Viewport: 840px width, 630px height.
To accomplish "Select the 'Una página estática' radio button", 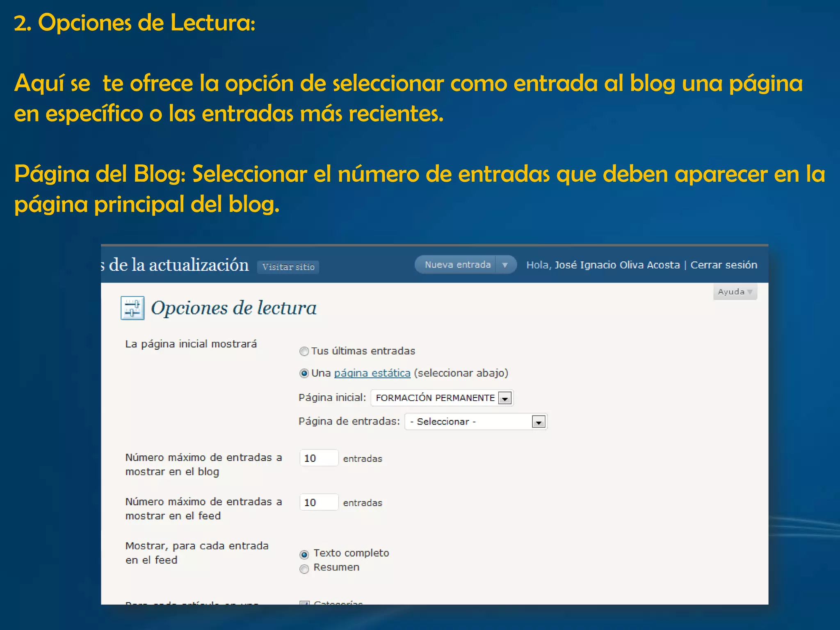I will click(x=304, y=373).
